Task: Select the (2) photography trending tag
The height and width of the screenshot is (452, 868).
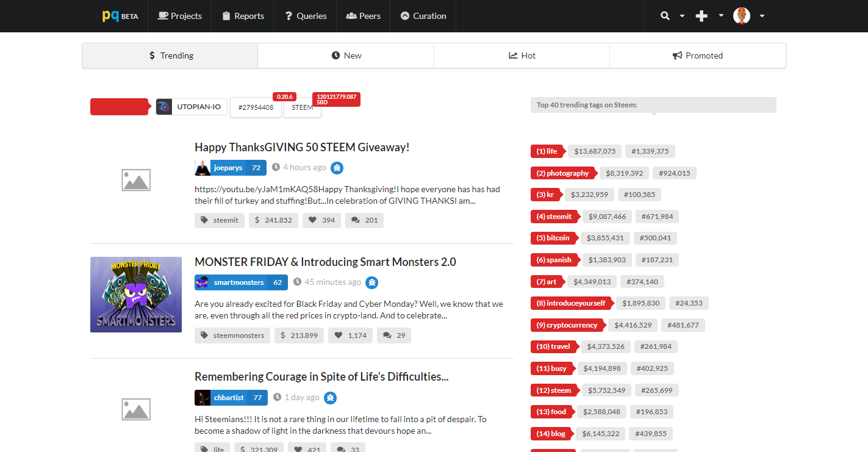Action: [564, 173]
